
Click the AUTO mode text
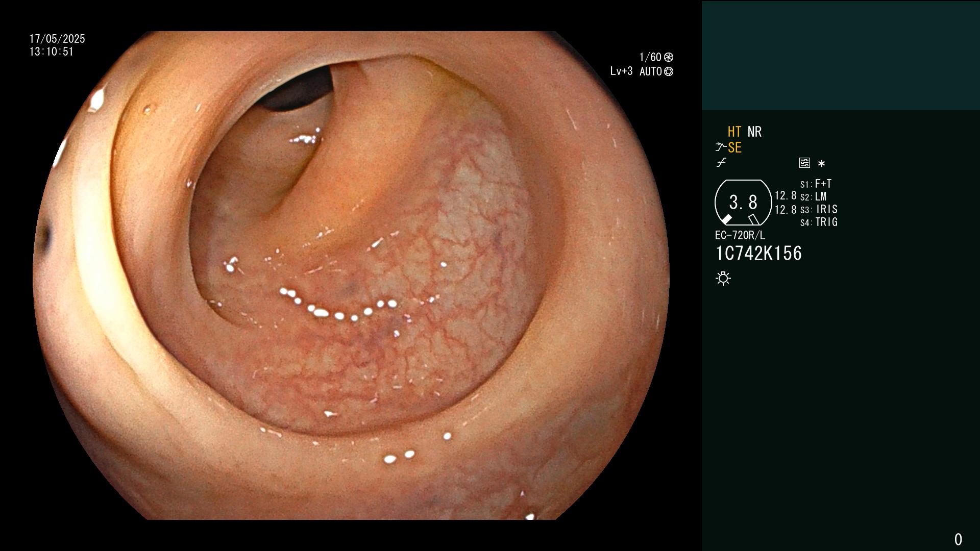651,71
